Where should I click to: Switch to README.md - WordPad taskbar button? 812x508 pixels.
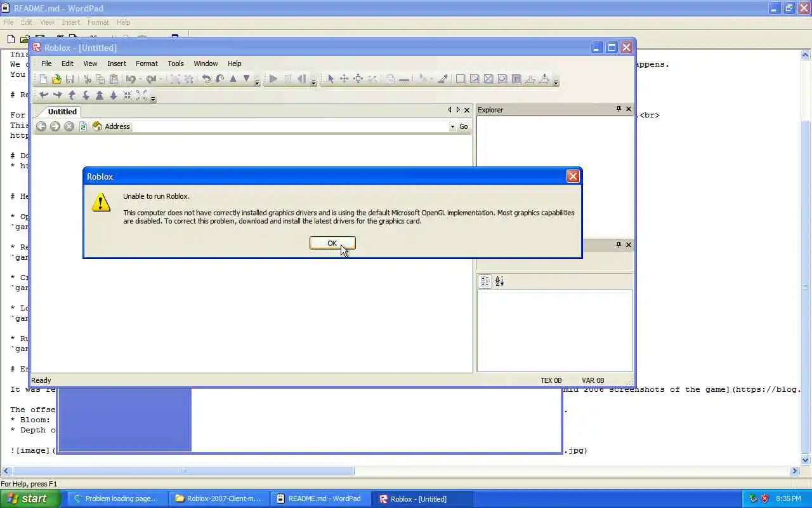320,498
